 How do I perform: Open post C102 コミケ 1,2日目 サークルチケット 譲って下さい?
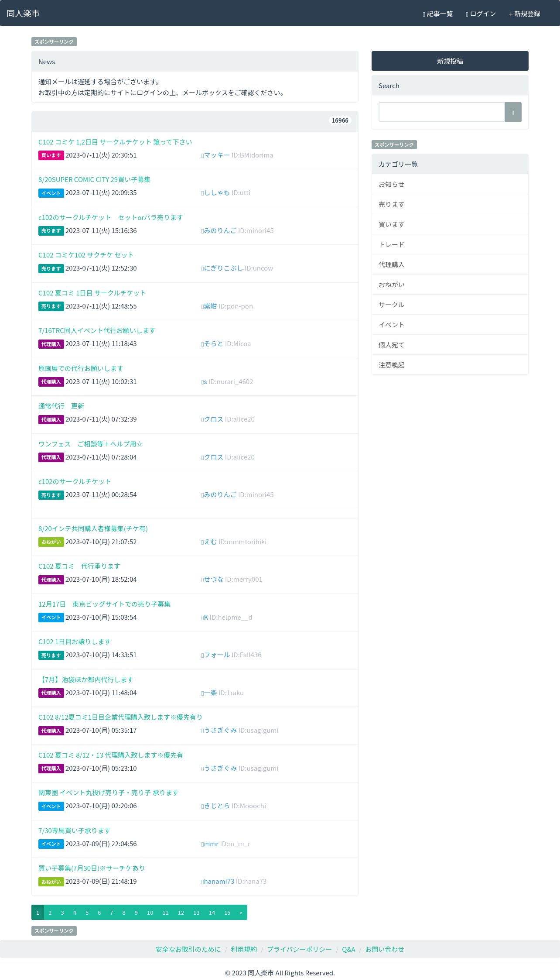click(x=115, y=142)
